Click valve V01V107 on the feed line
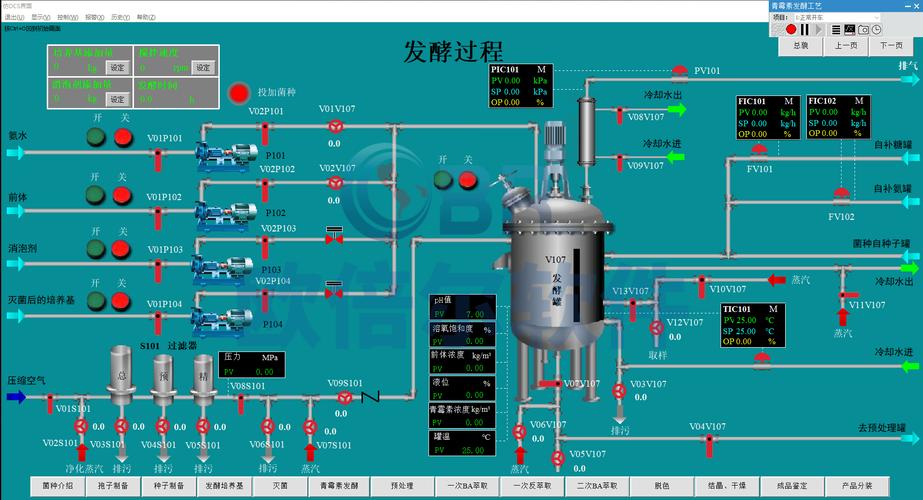This screenshot has width=923, height=500. pos(336,127)
